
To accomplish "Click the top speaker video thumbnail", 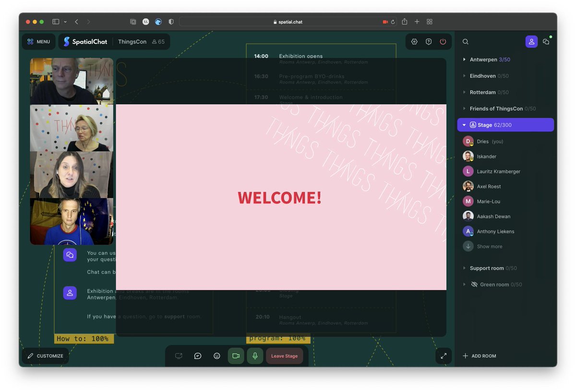I will coord(72,81).
